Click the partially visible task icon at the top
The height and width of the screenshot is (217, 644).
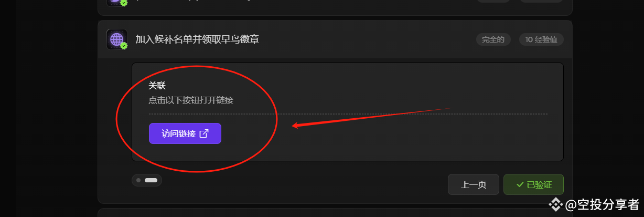pyautogui.click(x=116, y=3)
